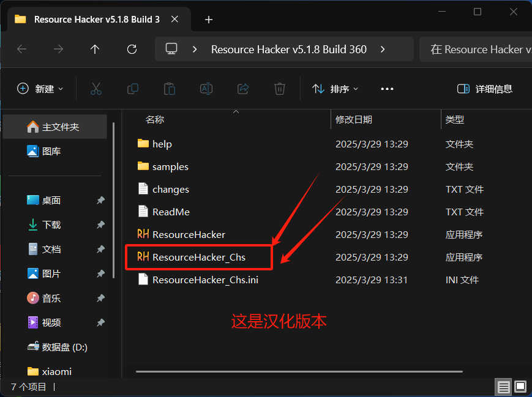532x397 pixels.
Task: Click the Resource Hacker v5.1.8 Build 360 breadcrumb
Action: (x=289, y=50)
